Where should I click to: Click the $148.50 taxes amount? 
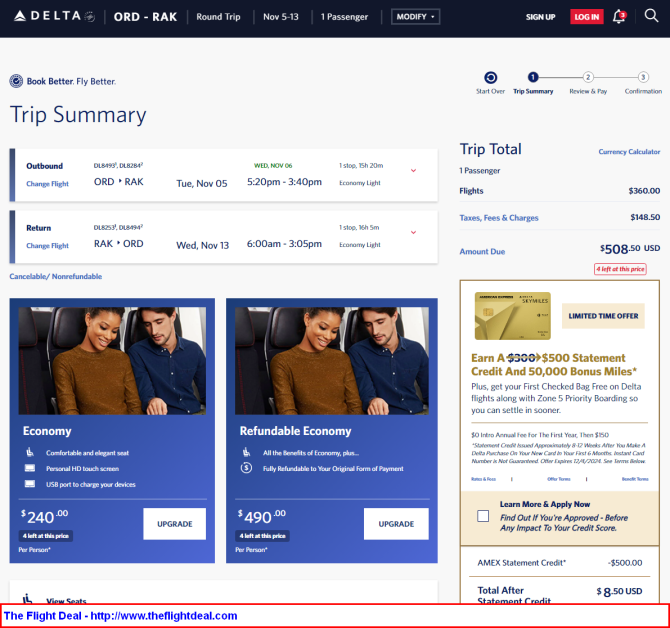645,217
